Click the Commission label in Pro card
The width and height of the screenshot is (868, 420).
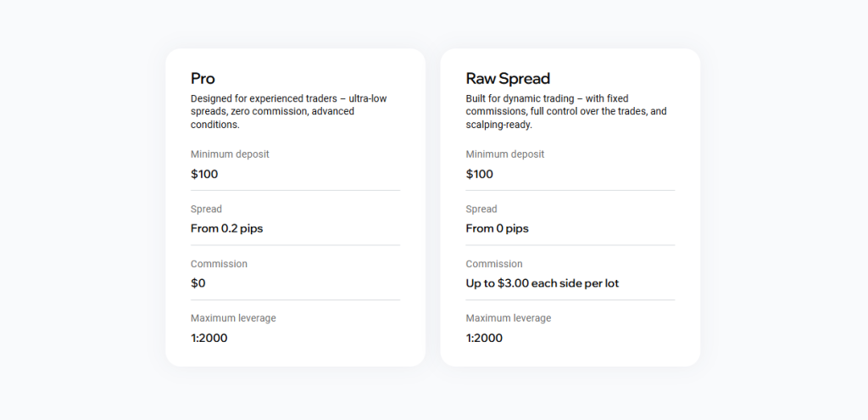(219, 264)
